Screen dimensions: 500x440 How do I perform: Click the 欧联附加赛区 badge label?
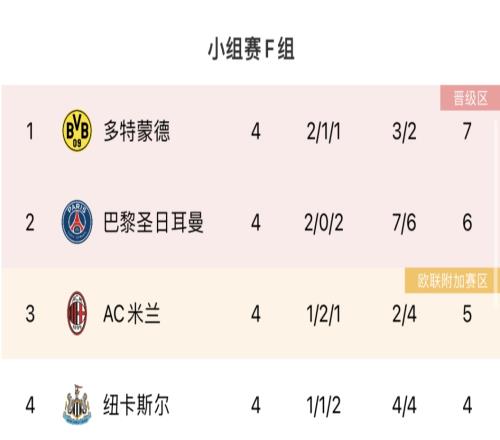[x=452, y=281]
